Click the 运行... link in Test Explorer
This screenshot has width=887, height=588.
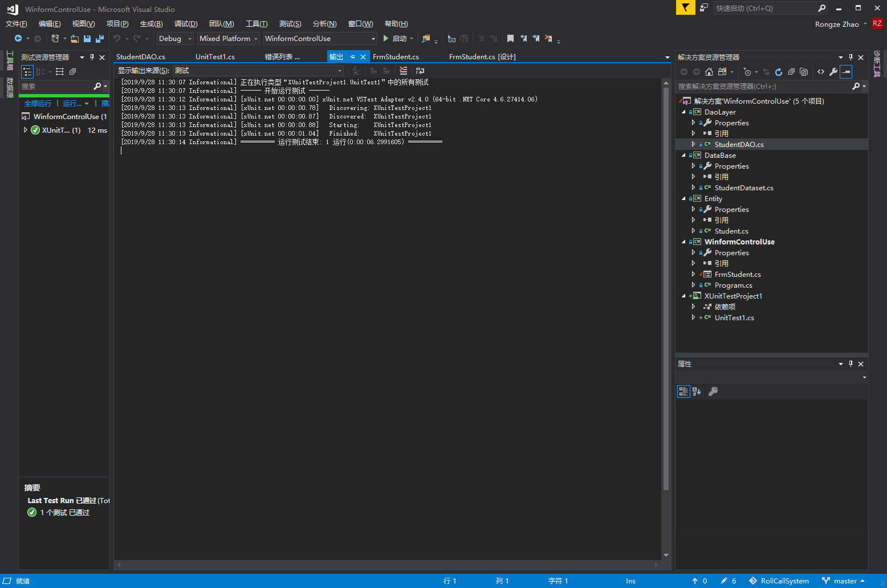tap(72, 103)
